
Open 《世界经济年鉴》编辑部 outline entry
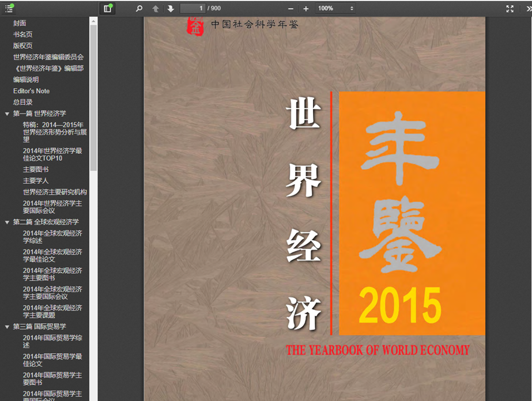(x=48, y=68)
